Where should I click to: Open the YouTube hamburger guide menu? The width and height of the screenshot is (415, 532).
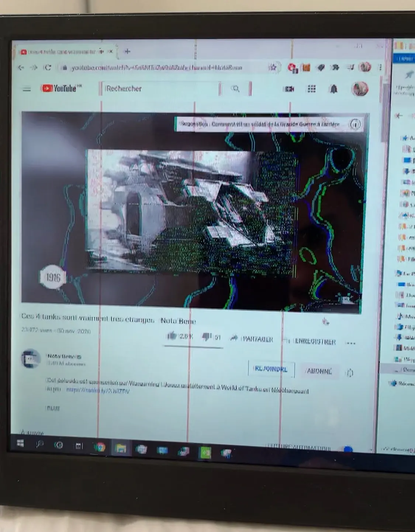(x=27, y=89)
